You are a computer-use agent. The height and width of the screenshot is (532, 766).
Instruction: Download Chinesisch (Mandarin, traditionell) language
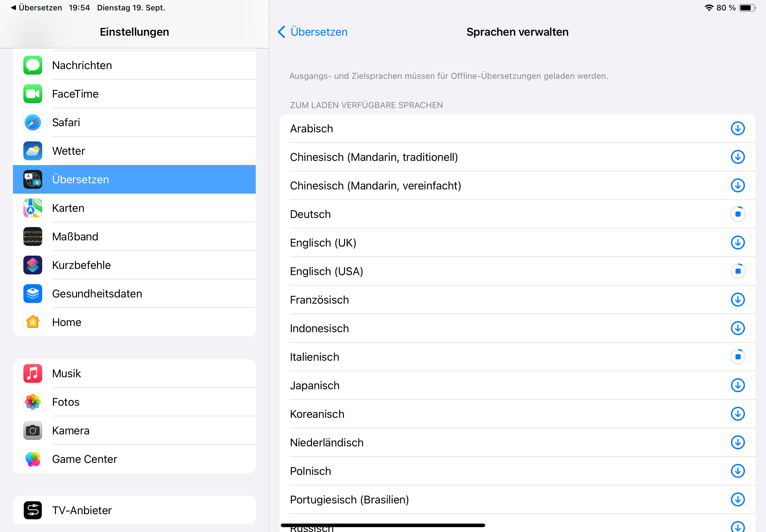[737, 157]
